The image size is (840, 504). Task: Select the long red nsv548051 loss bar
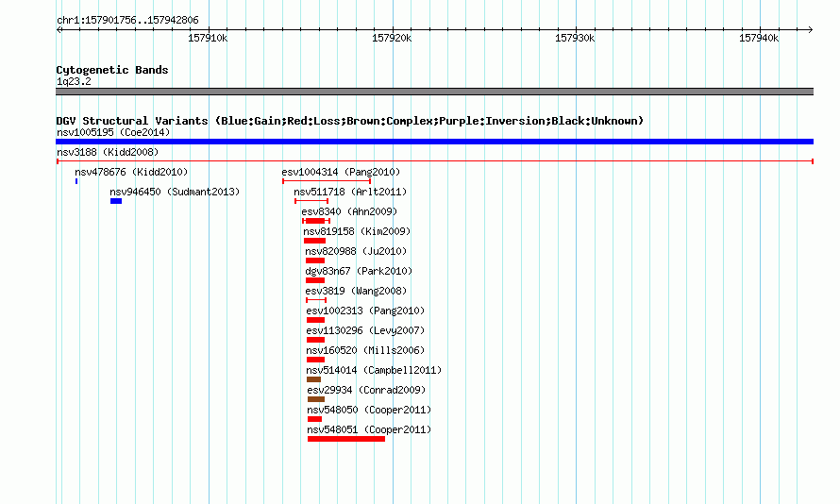coord(346,439)
